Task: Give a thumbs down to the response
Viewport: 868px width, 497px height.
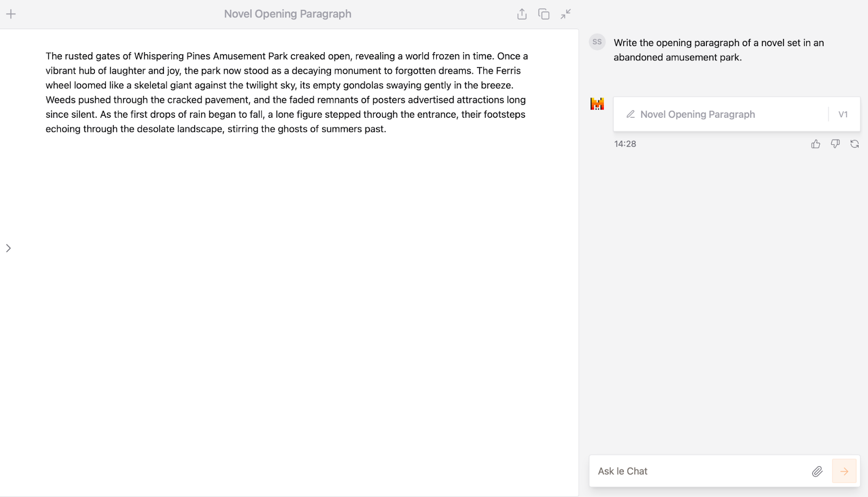Action: 835,144
